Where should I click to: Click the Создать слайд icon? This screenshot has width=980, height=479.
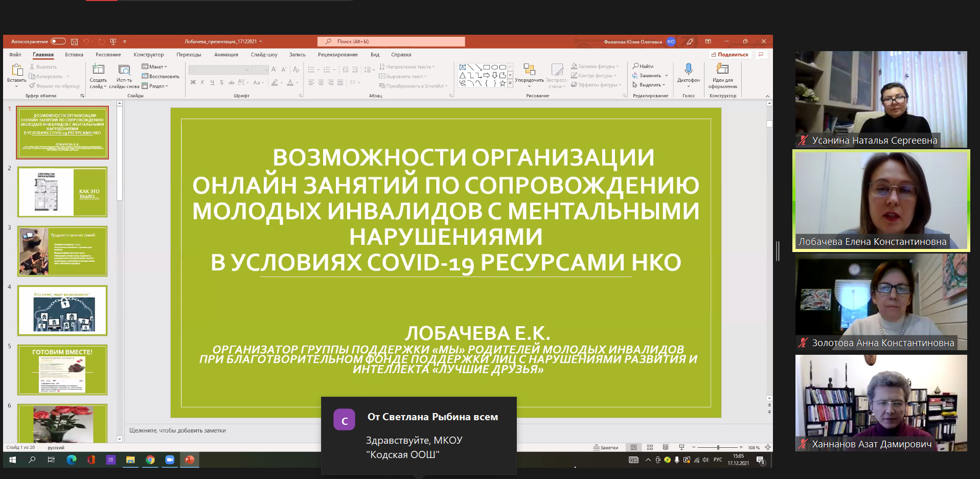[98, 69]
